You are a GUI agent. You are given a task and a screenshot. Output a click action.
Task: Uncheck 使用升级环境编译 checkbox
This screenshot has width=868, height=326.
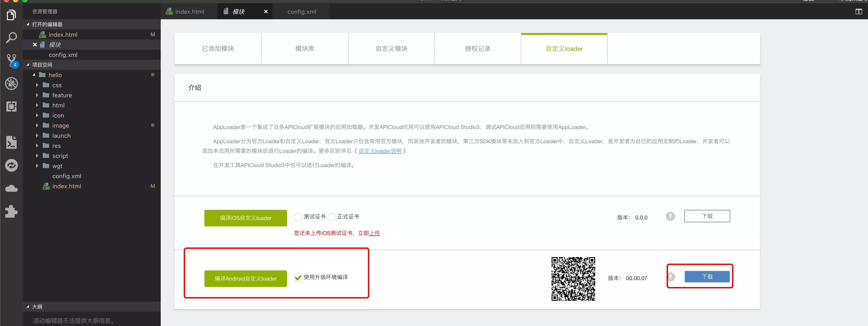pyautogui.click(x=298, y=278)
